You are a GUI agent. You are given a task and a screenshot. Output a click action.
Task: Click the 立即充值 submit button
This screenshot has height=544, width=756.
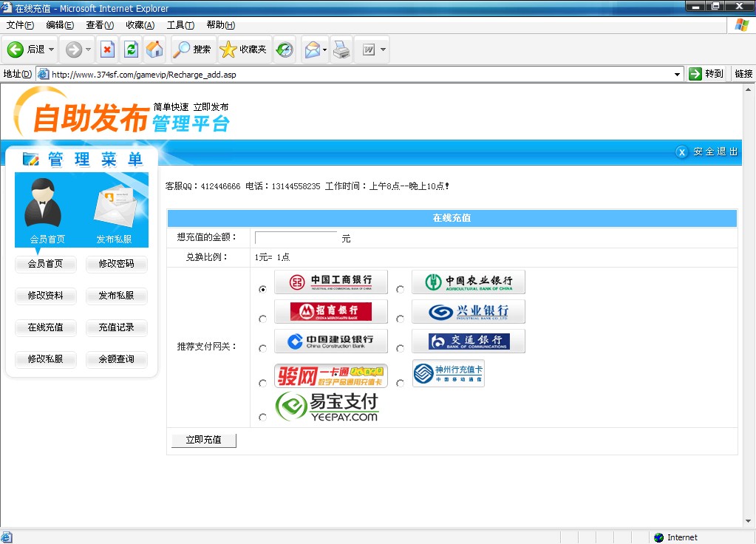203,440
